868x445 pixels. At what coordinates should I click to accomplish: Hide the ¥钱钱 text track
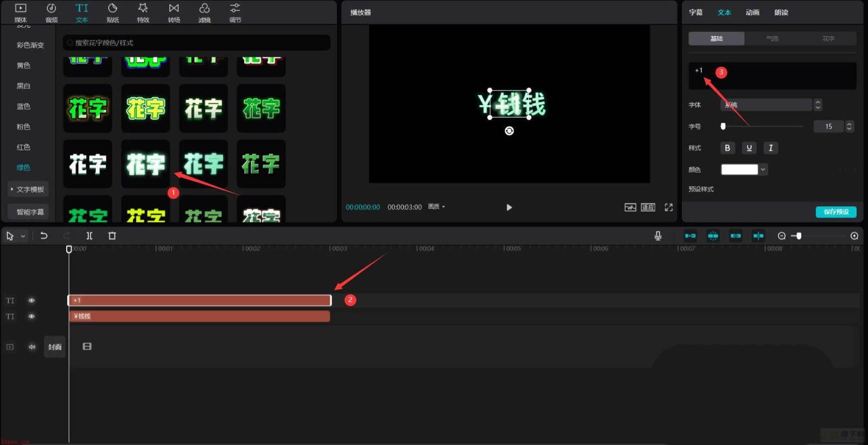31,316
